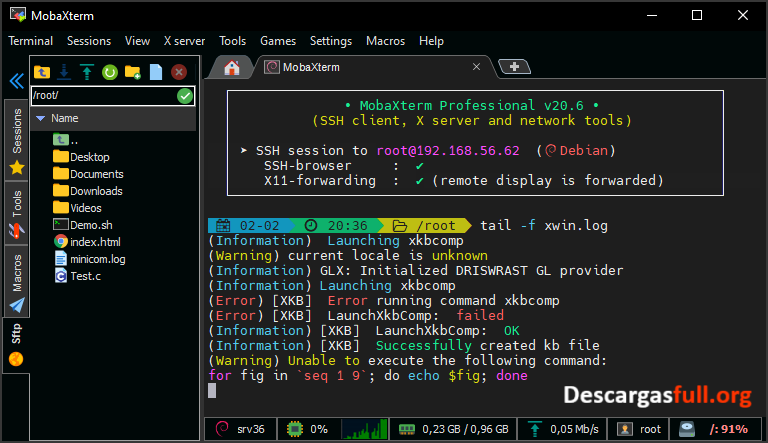
Task: Select the Downloads folder
Action: pos(95,191)
